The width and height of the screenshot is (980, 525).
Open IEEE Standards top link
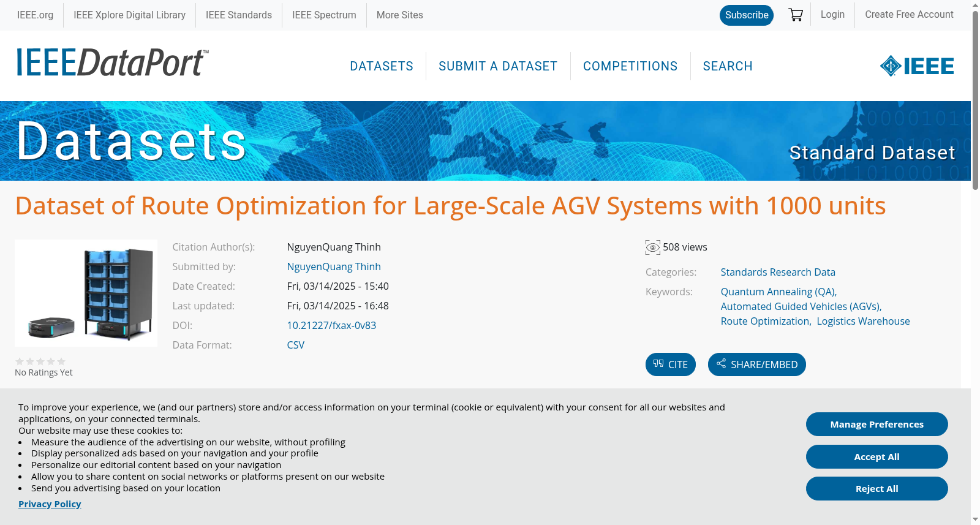(x=239, y=15)
